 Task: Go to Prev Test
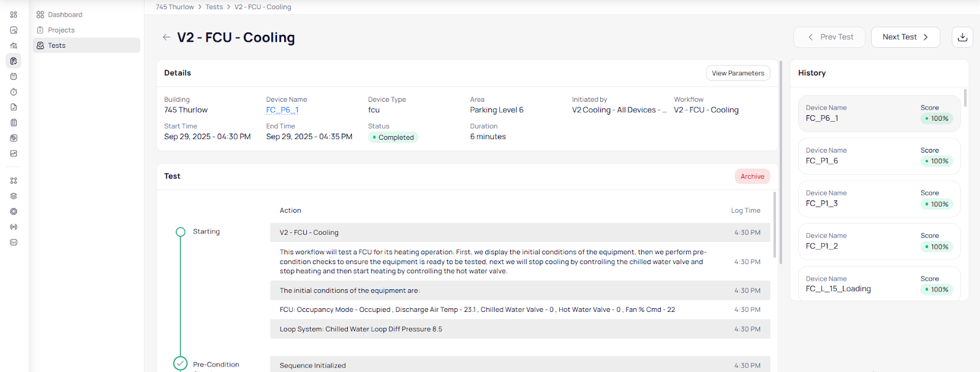pos(830,37)
